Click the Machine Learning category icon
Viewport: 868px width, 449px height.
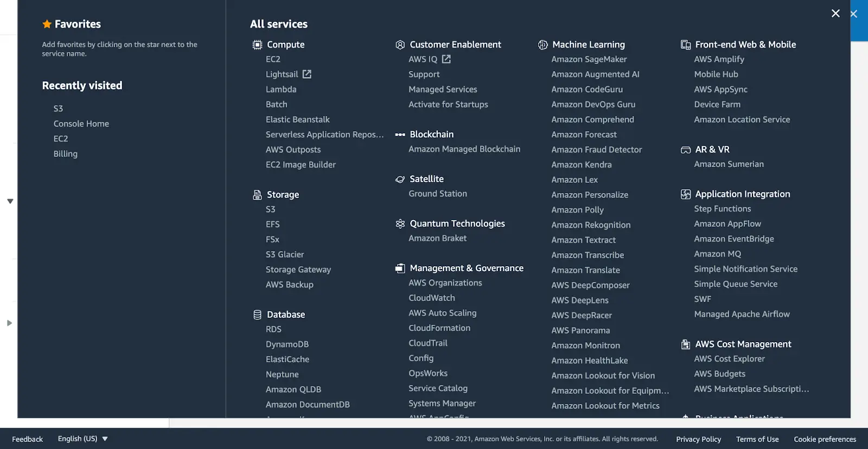pyautogui.click(x=543, y=45)
